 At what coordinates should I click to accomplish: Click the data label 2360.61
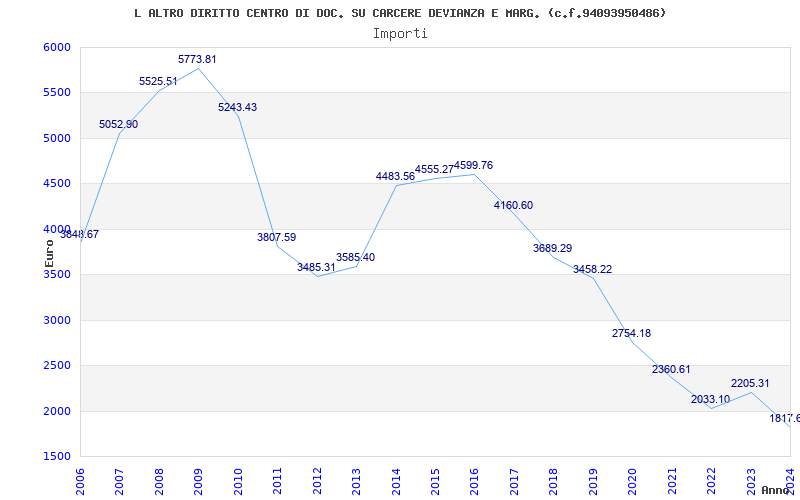coord(671,369)
